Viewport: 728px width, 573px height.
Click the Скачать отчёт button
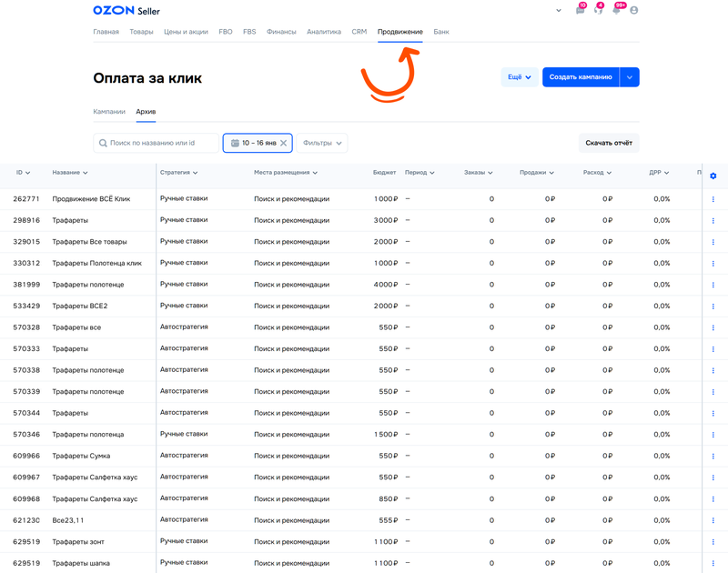point(609,143)
